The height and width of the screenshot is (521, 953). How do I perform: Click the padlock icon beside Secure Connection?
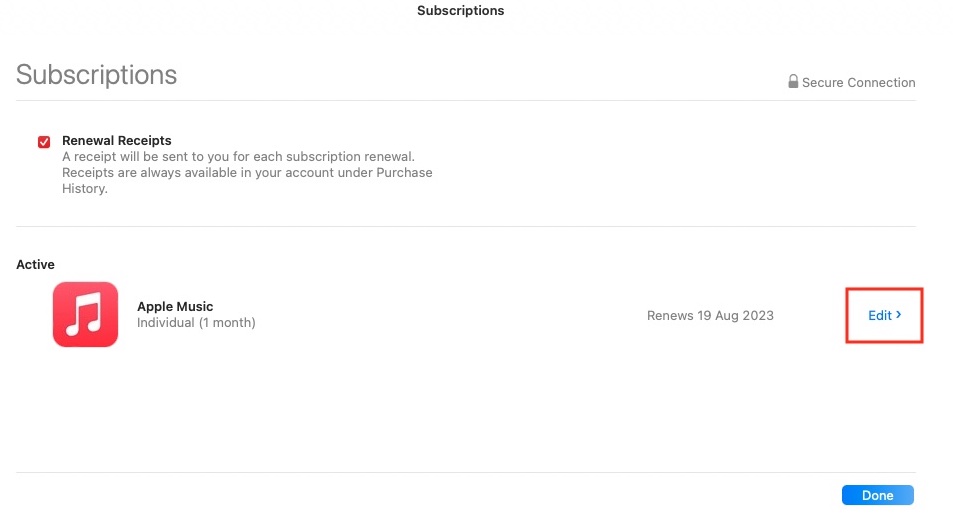tap(793, 82)
